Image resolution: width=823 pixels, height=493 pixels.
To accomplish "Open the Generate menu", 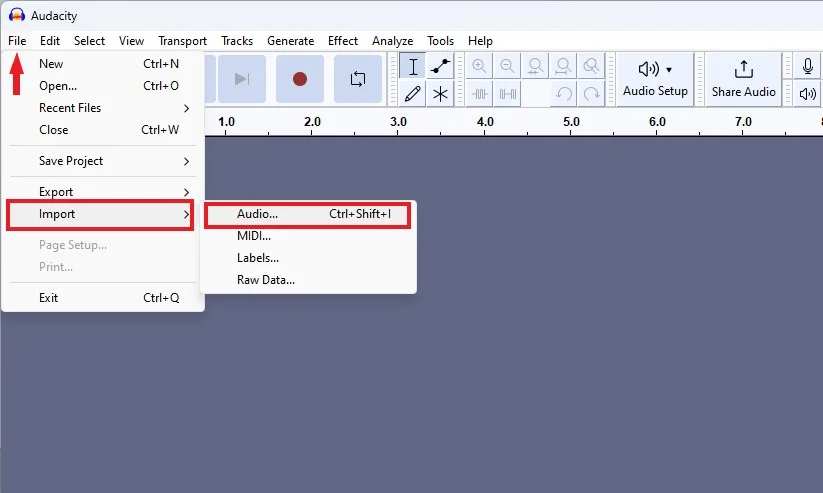I will tap(290, 40).
